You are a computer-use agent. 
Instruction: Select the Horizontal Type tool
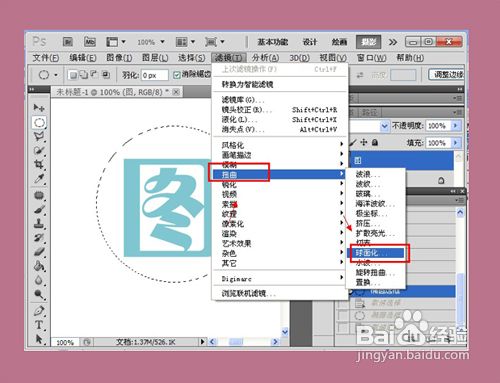[x=39, y=325]
